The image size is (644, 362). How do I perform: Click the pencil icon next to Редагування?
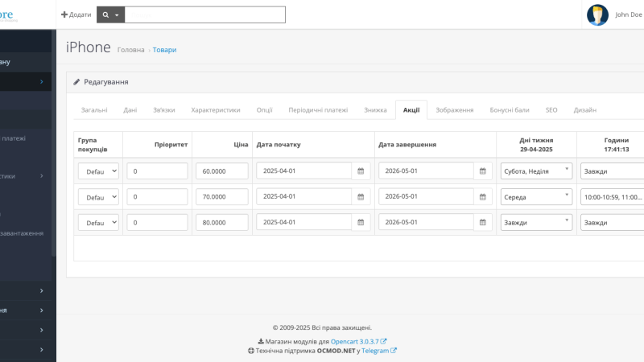76,82
